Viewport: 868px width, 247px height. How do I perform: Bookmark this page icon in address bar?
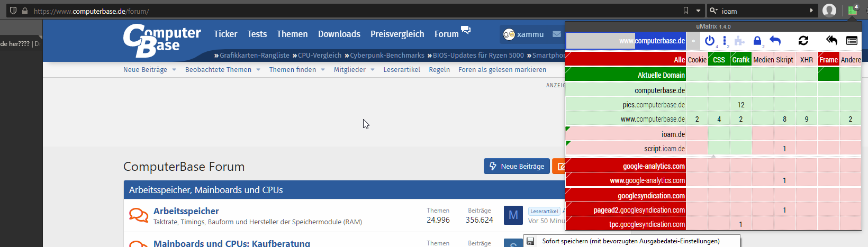[x=686, y=11]
